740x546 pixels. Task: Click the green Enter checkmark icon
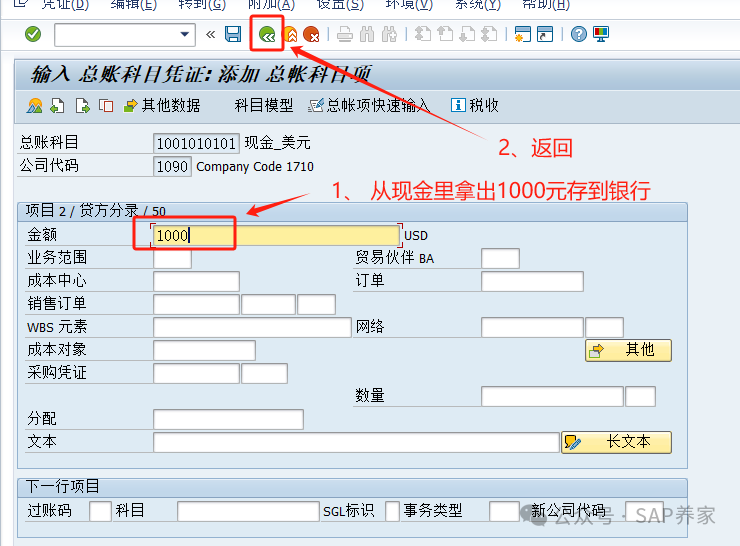point(33,34)
